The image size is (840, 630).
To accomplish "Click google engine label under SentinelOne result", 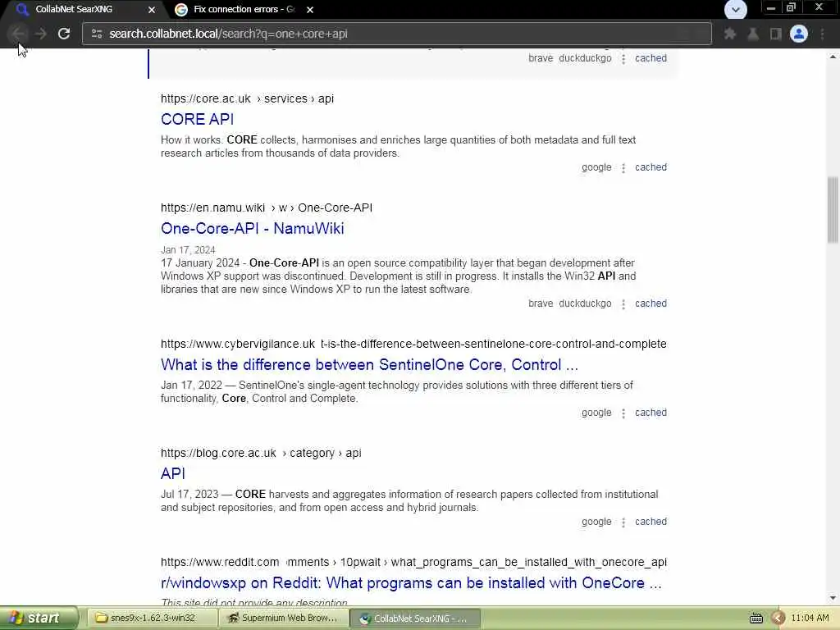I will [x=596, y=413].
